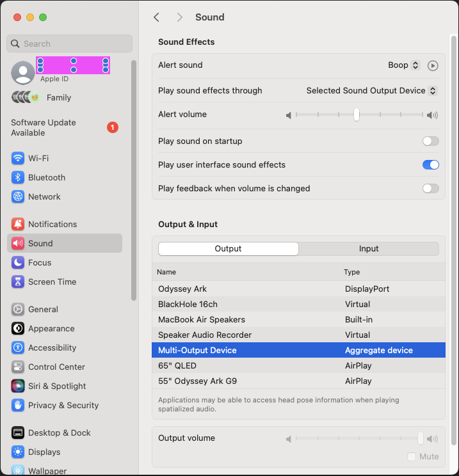Click the Search field

[70, 44]
